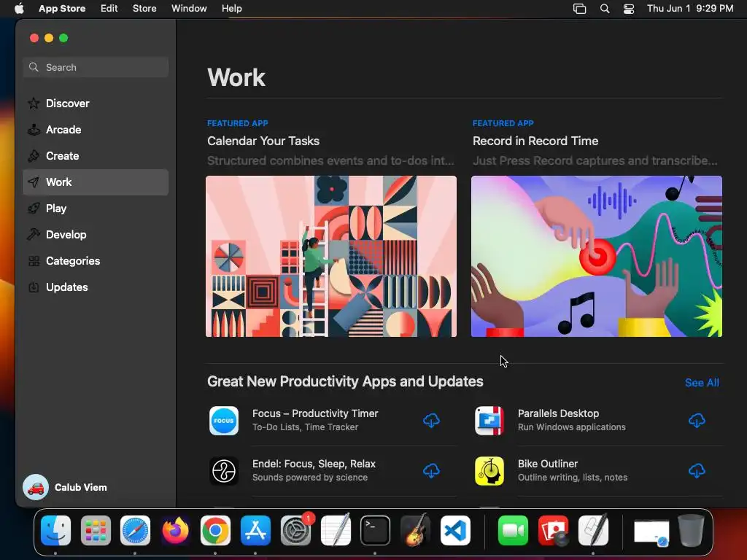Open the Help menu

[231, 9]
